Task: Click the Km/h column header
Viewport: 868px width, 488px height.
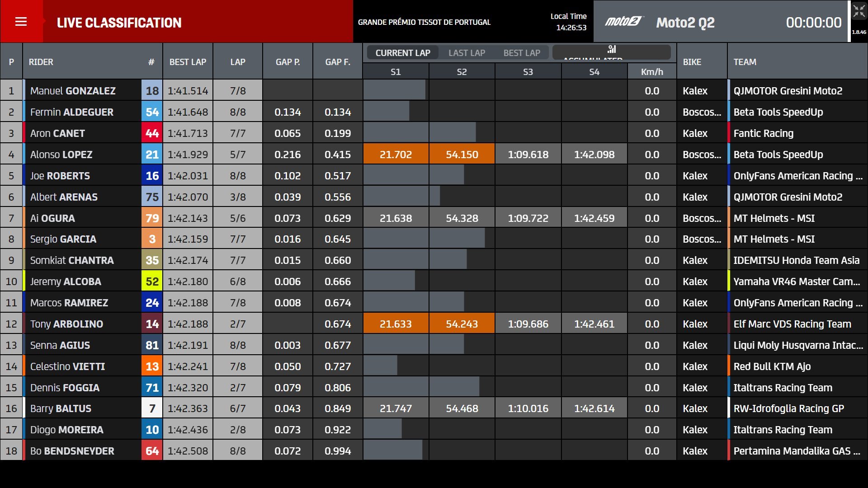Action: click(651, 72)
